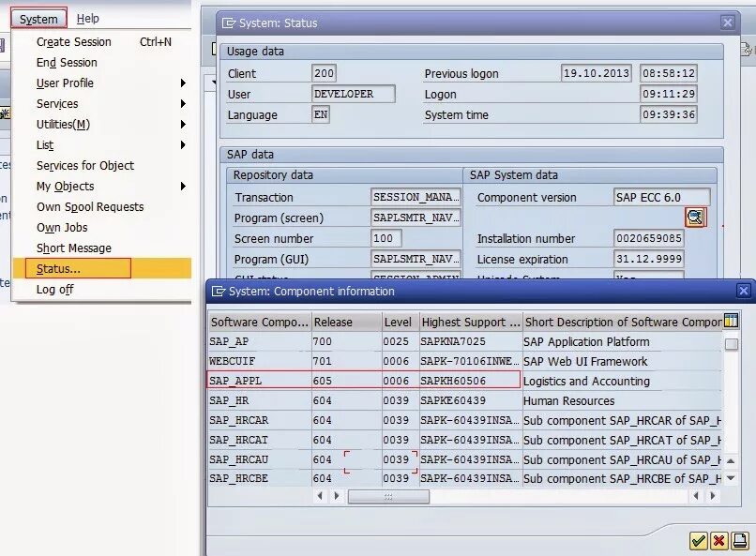This screenshot has width=756, height=556.
Task: Click the SAPKH60506 support package cell
Action: 470,381
